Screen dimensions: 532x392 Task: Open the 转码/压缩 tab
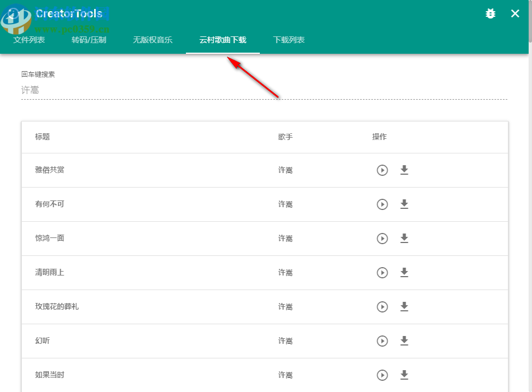pos(89,40)
